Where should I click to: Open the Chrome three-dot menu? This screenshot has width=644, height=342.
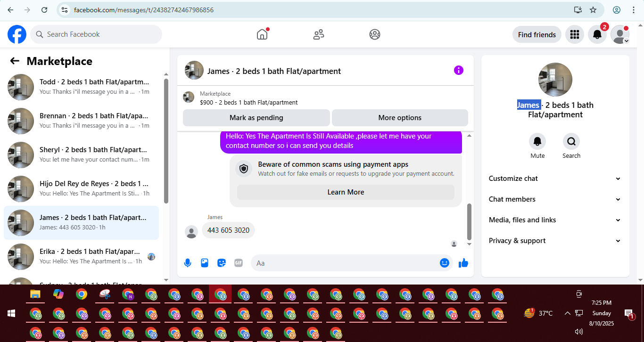pos(633,9)
